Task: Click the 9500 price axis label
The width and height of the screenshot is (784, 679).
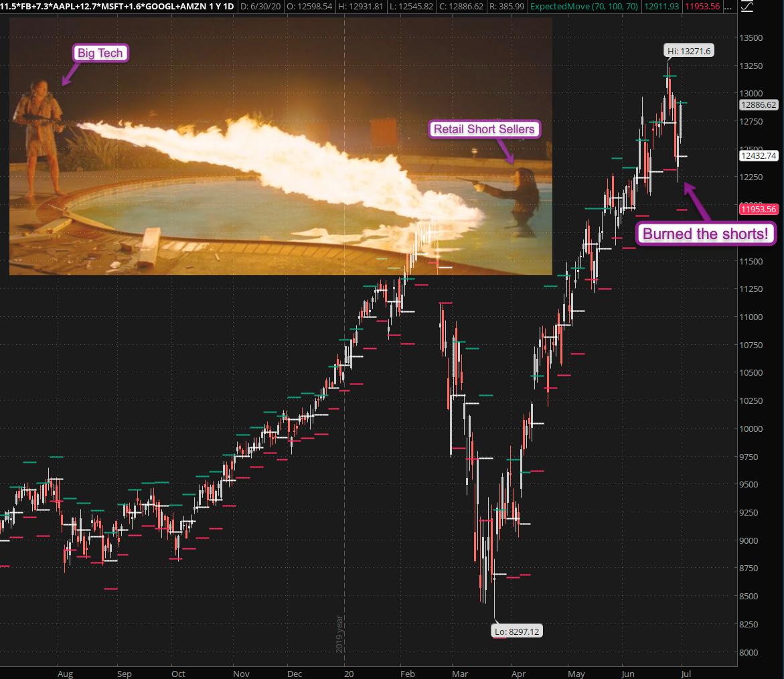Action: click(749, 485)
